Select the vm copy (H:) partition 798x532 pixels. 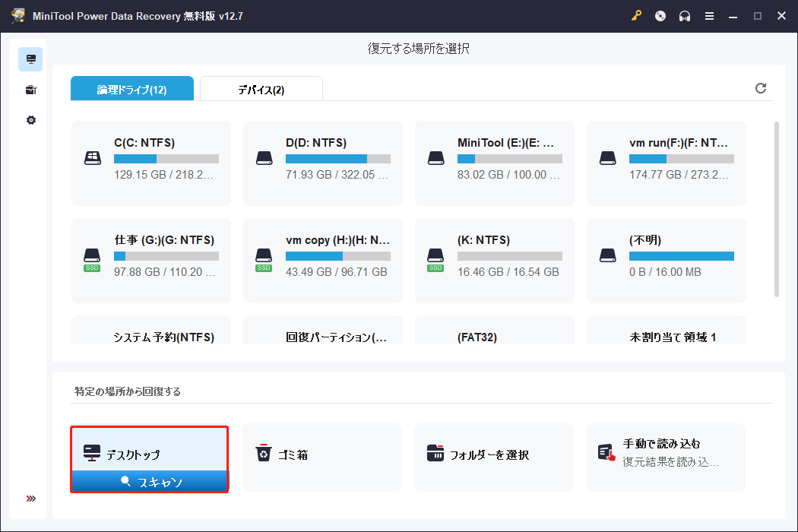pos(322,261)
